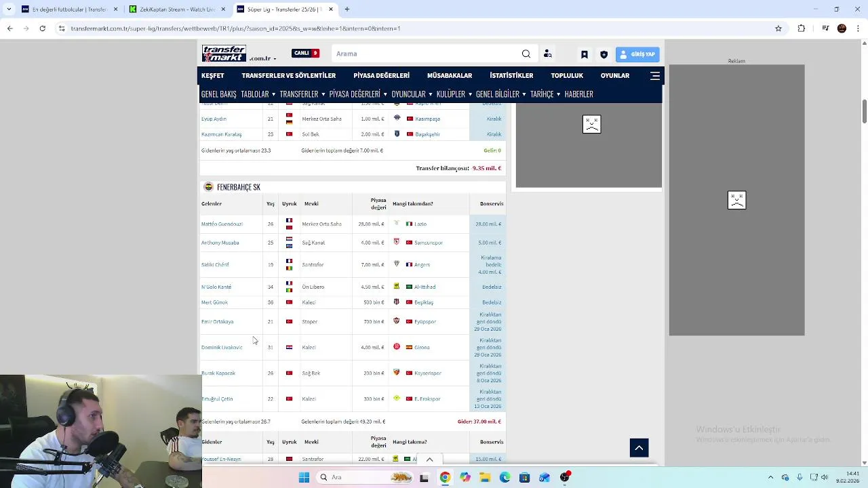This screenshot has height=488, width=868.
Task: Expand the KULÜPLER dropdown
Action: [x=454, y=94]
